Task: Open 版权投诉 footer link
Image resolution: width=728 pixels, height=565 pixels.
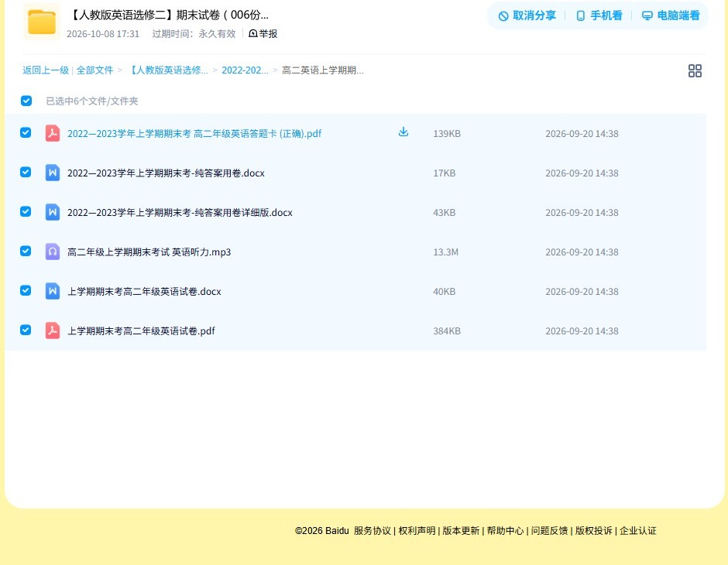Action: [593, 531]
